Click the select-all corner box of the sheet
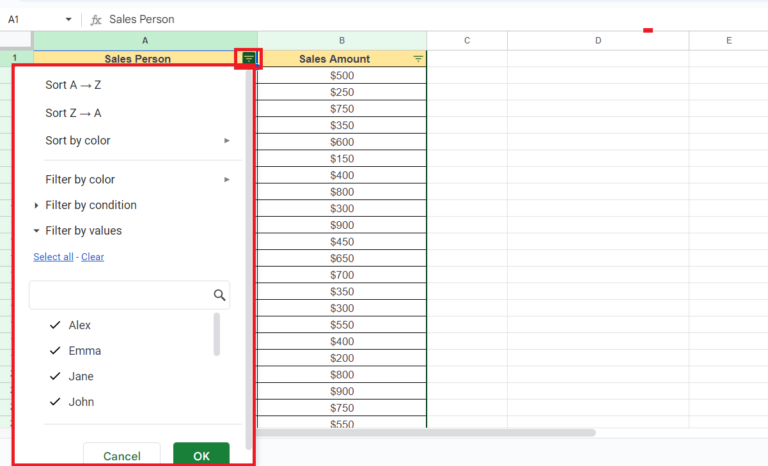 [x=16, y=41]
